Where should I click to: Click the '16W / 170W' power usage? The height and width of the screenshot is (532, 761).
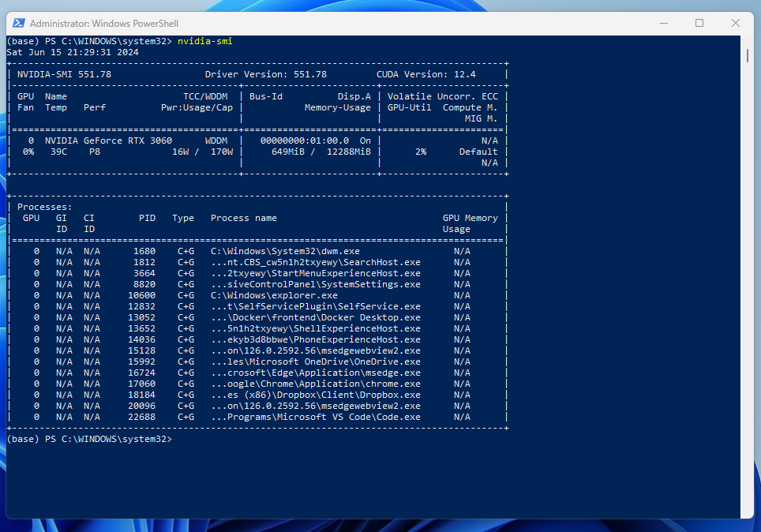(202, 152)
